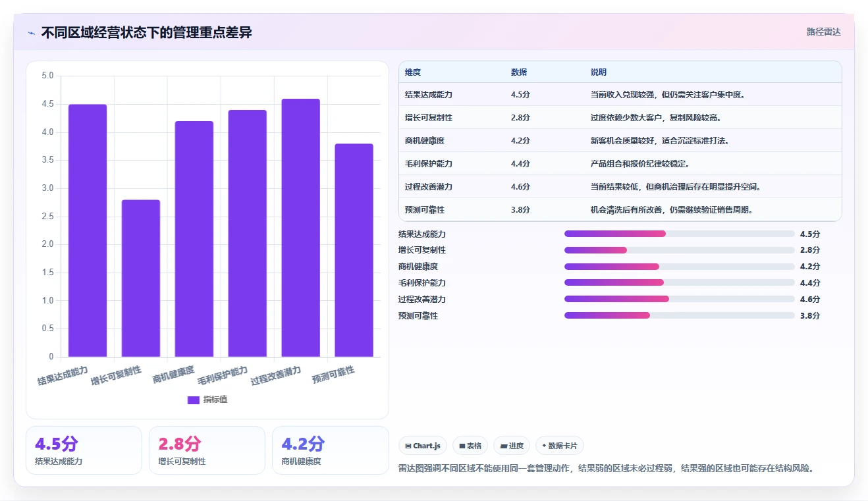Click the 商机健康度 progress bar
This screenshot has height=501, width=868.
point(680,267)
